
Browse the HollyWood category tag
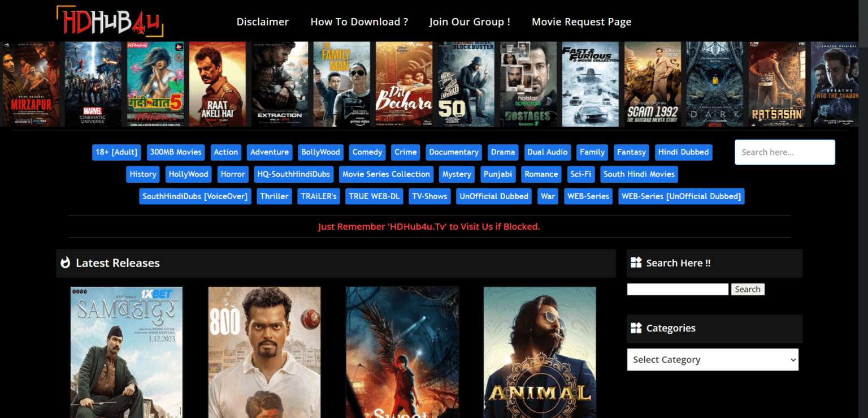189,174
